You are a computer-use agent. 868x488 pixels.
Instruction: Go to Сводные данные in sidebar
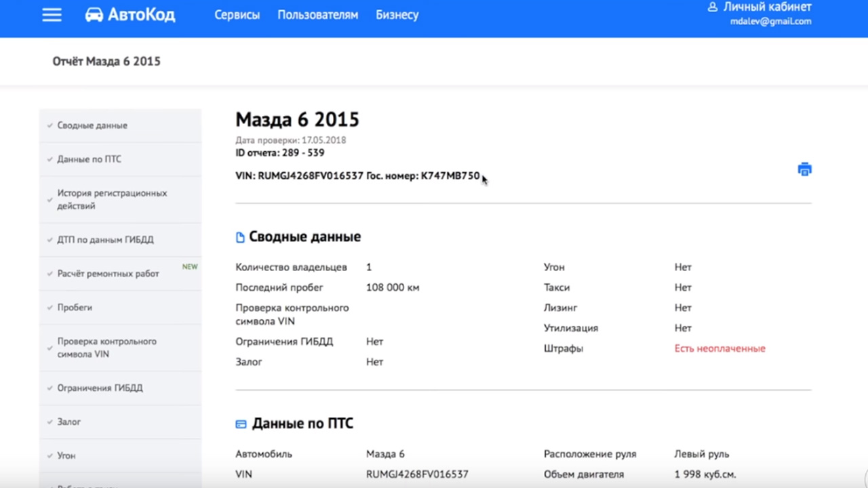click(120, 125)
